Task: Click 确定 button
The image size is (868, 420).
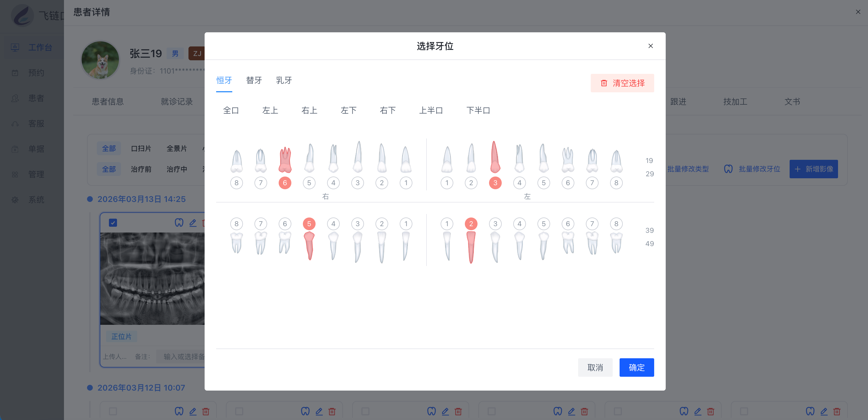Action: [637, 367]
